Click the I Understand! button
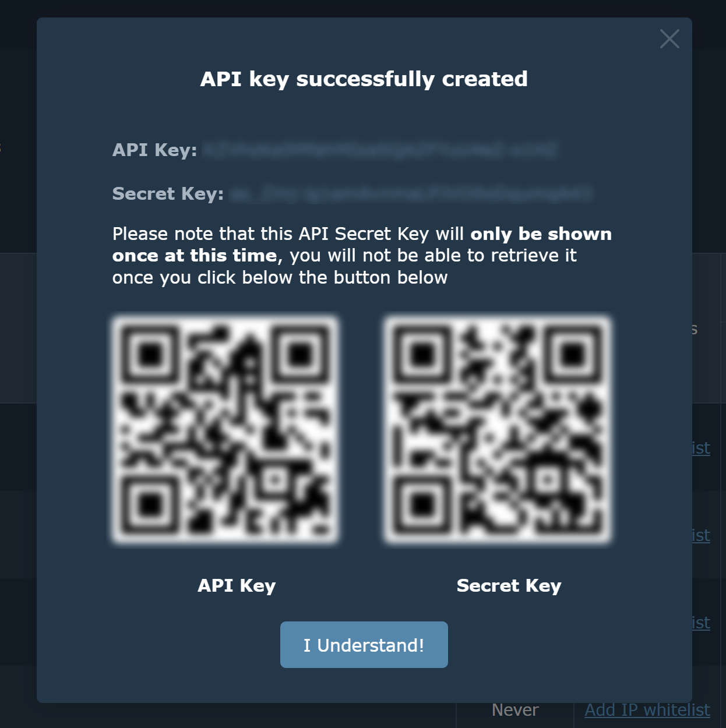 (364, 645)
